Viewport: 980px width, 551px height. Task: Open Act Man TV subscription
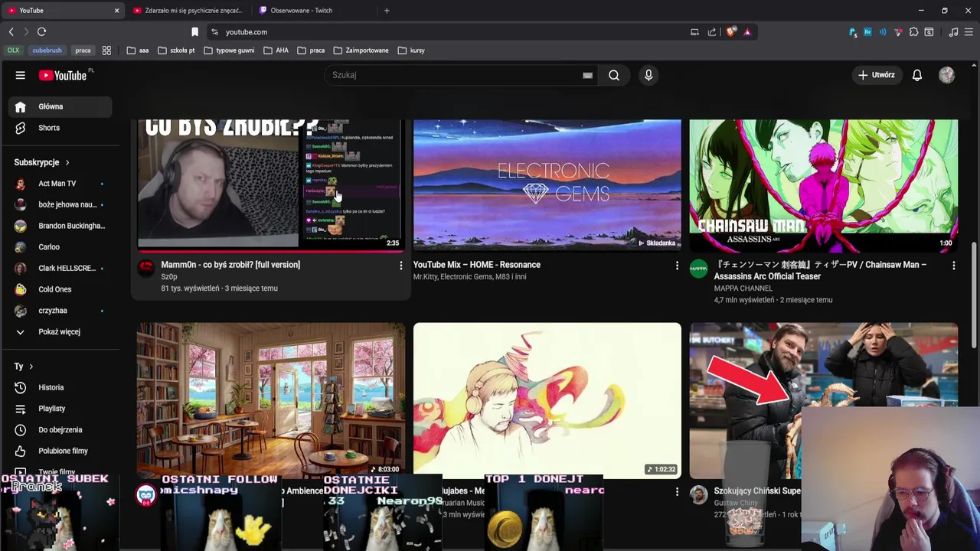click(61, 184)
